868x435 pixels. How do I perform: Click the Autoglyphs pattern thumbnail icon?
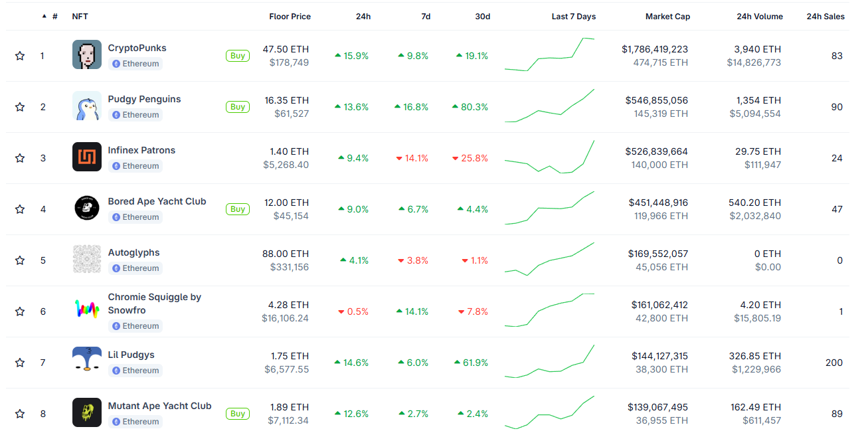point(86,259)
